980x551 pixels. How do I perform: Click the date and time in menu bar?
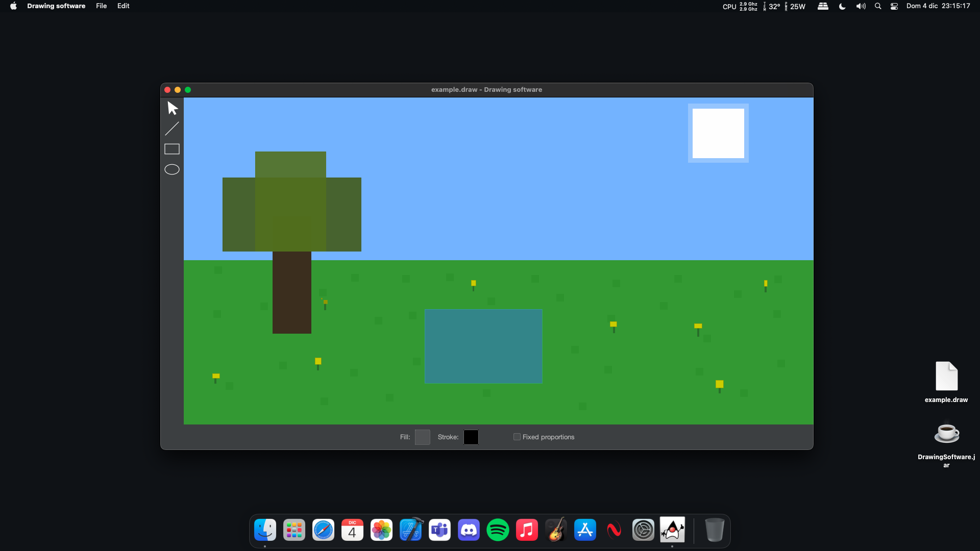(x=938, y=6)
